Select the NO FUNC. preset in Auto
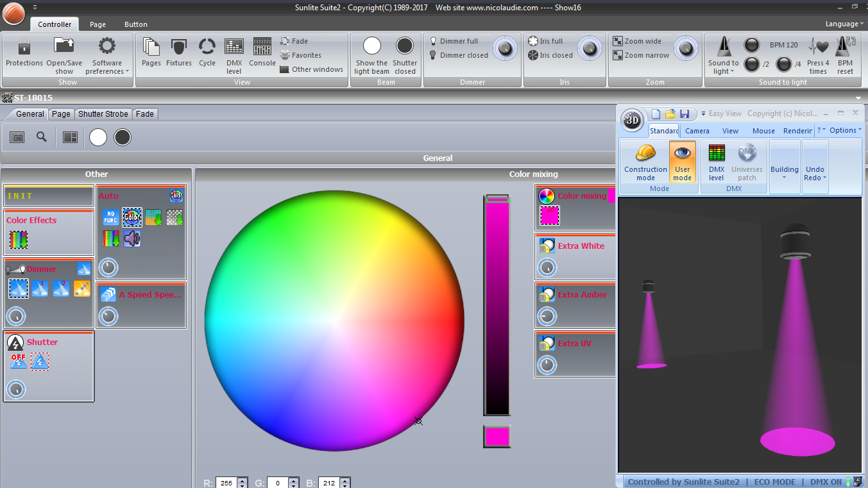Screen dimensions: 868x488 tap(111, 217)
